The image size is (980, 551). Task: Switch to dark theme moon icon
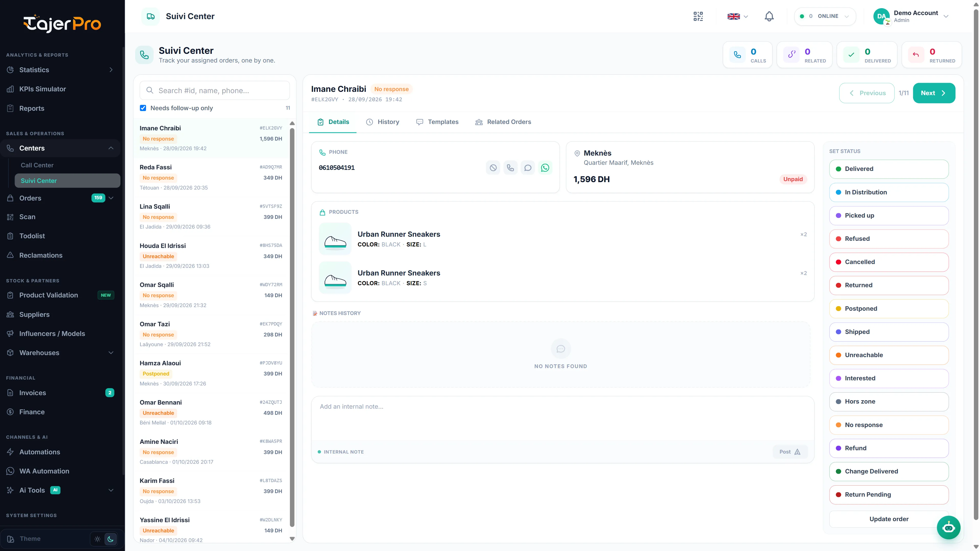click(110, 539)
